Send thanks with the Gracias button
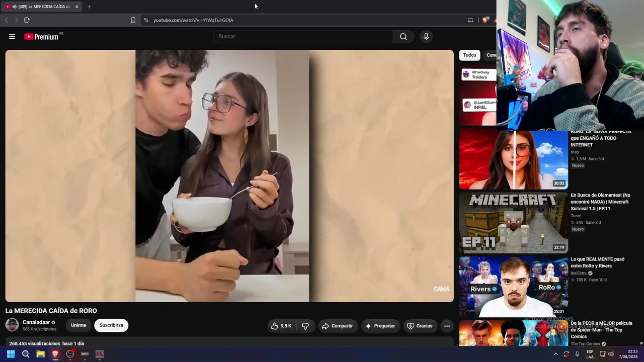 (x=420, y=326)
